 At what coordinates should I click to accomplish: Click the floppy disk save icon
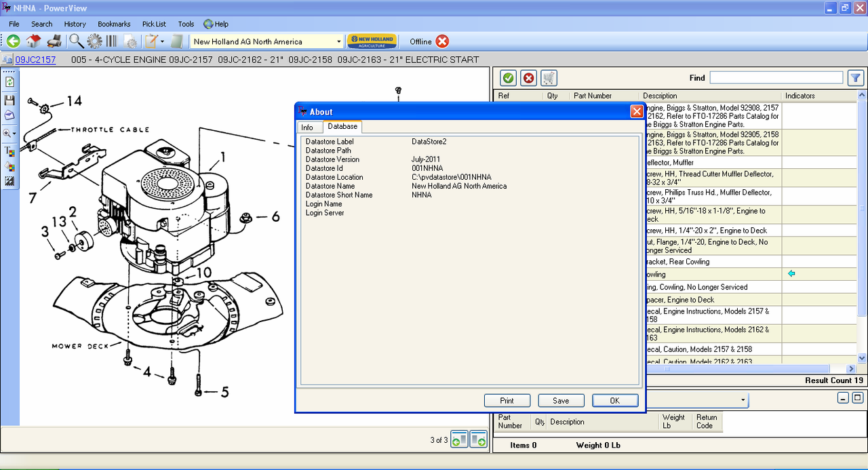[9, 100]
